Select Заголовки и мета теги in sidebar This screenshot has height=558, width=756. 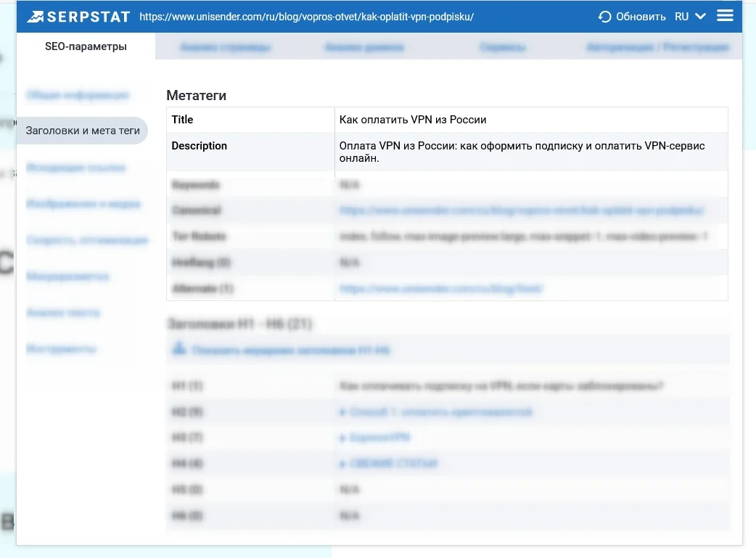coord(83,131)
